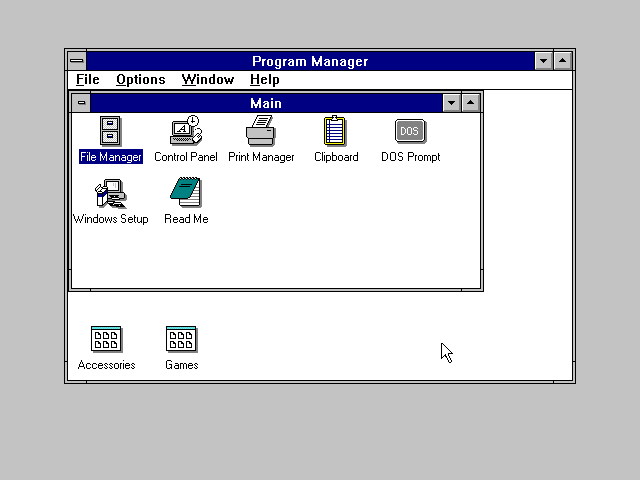Select the Games group icon
Screen dimensions: 640x480
181,339
